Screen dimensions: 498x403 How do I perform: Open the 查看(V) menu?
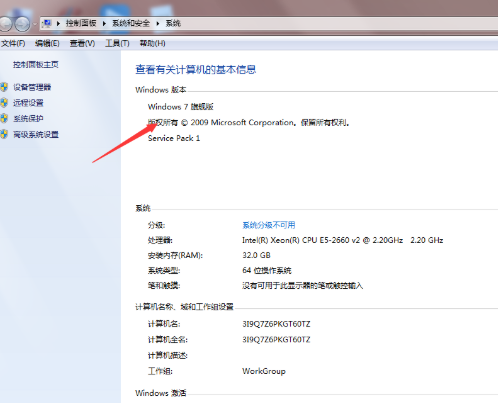tap(82, 43)
